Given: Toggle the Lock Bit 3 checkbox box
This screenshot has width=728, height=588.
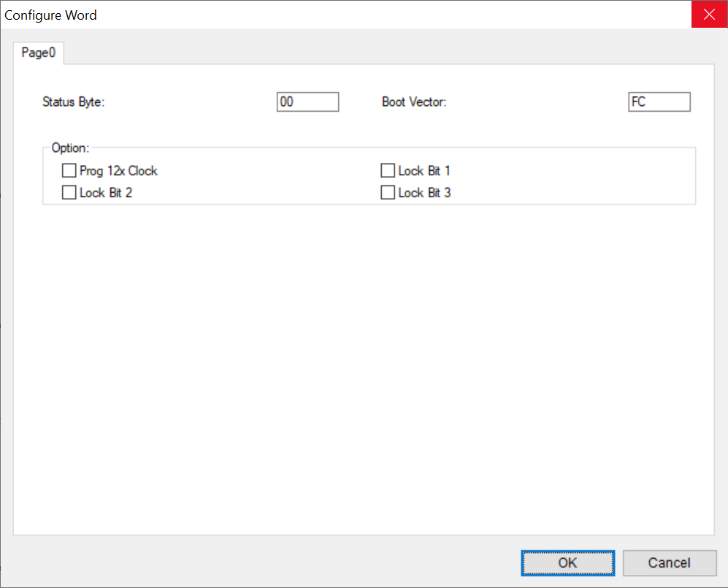Looking at the screenshot, I should tap(388, 192).
